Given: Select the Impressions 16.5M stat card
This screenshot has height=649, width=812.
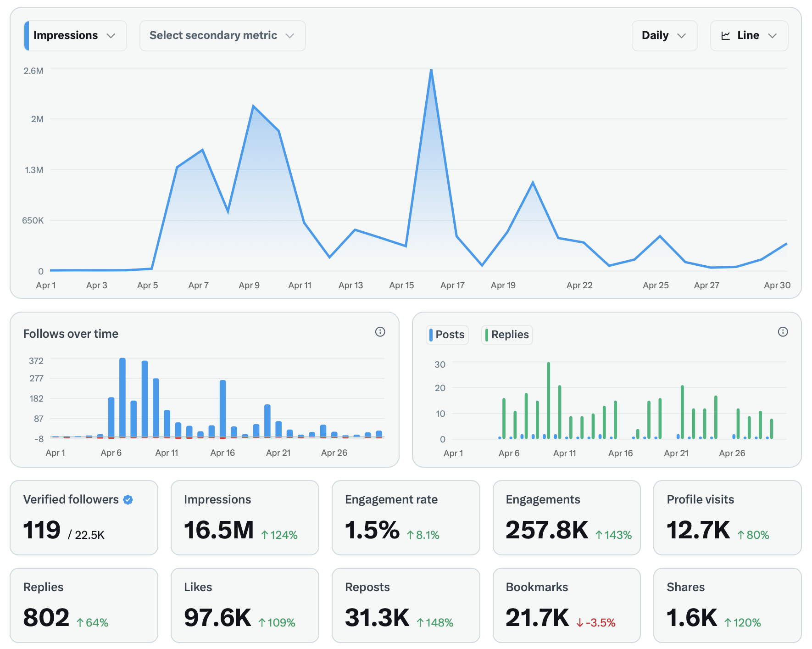Looking at the screenshot, I should coord(245,517).
